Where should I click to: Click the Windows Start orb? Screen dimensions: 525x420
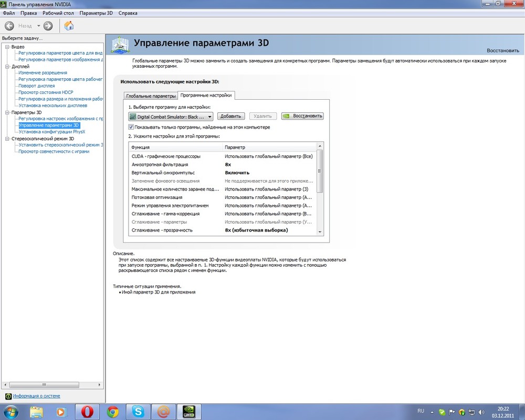[x=10, y=412]
